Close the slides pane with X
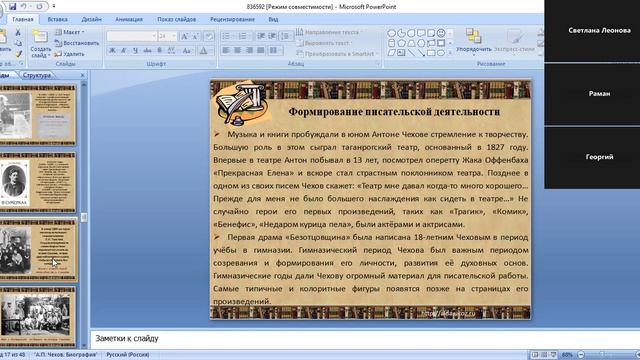The height and width of the screenshot is (360, 640). [82, 75]
